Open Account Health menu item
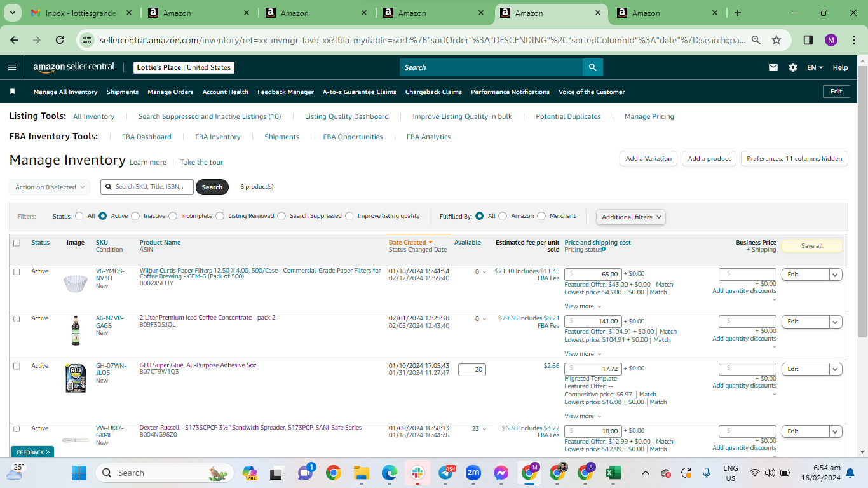Viewport: 868px width, 488px height. (226, 91)
